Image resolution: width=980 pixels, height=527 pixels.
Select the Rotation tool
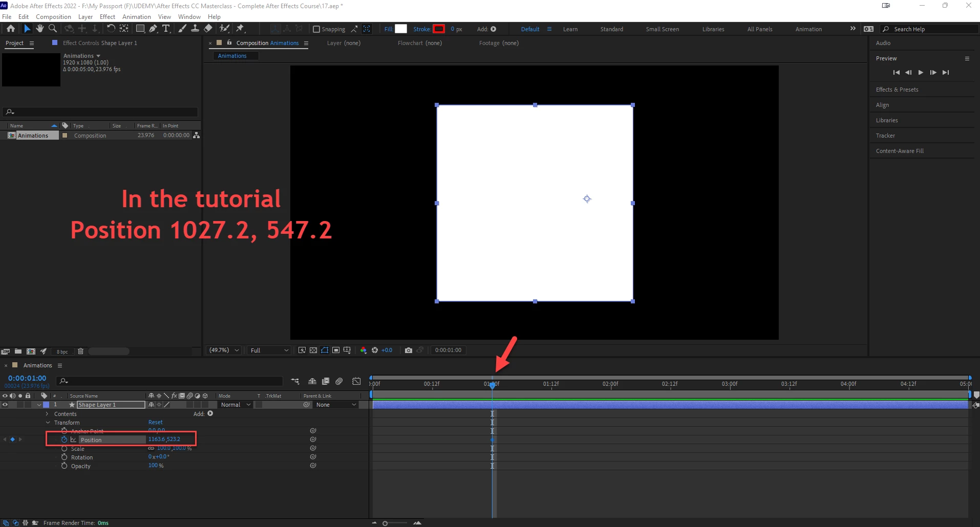[111, 29]
